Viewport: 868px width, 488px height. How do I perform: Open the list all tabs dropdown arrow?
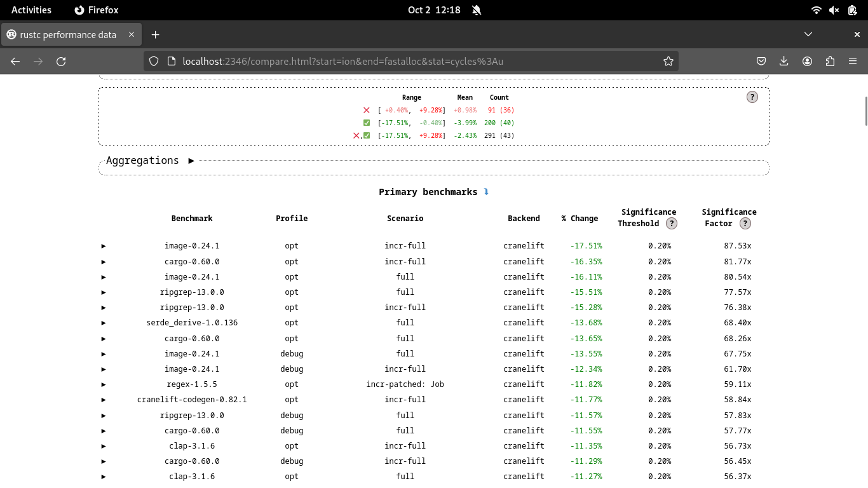point(808,34)
